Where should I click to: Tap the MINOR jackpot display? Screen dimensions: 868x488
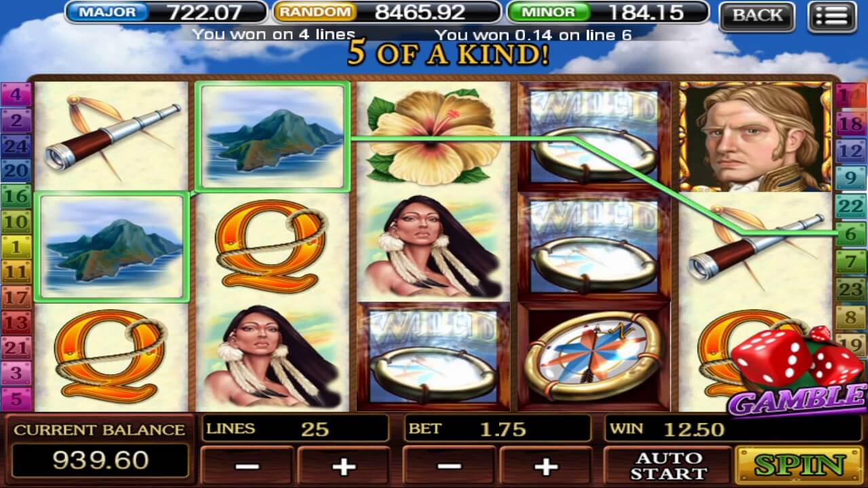coord(608,12)
